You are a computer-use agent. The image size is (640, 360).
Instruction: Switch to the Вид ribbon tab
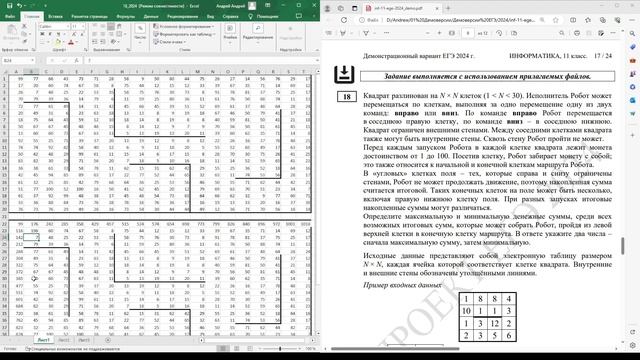click(x=210, y=16)
